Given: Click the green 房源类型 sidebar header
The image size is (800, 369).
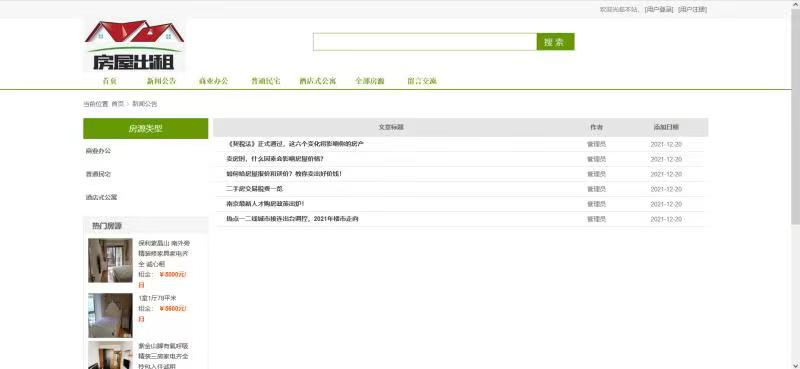Looking at the screenshot, I should tap(145, 129).
